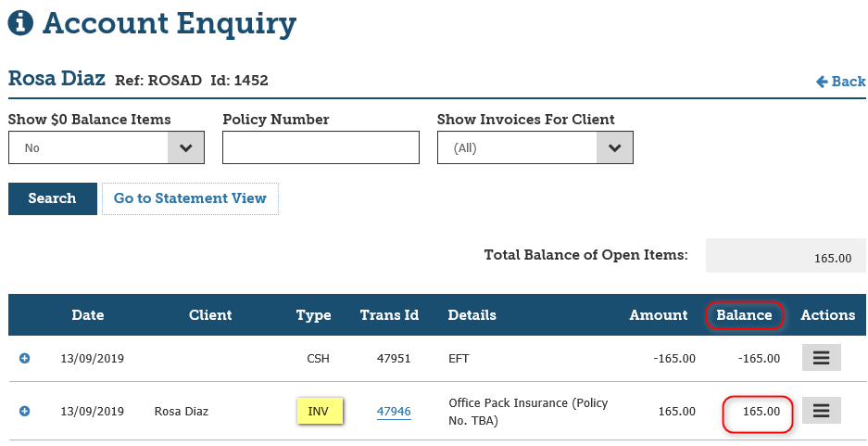Expand the CSH transaction row details
This screenshot has width=868, height=446.
coord(25,358)
